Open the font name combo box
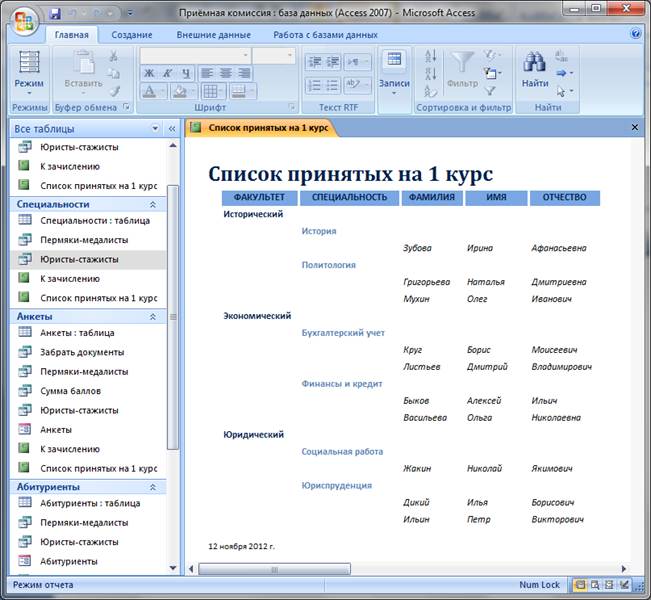The image size is (651, 600). click(195, 56)
